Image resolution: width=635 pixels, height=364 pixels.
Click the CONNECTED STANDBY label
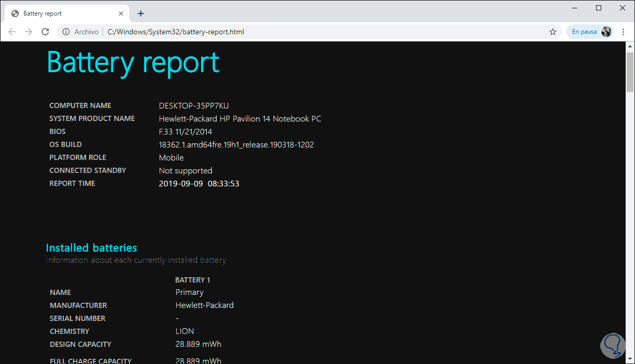(88, 170)
